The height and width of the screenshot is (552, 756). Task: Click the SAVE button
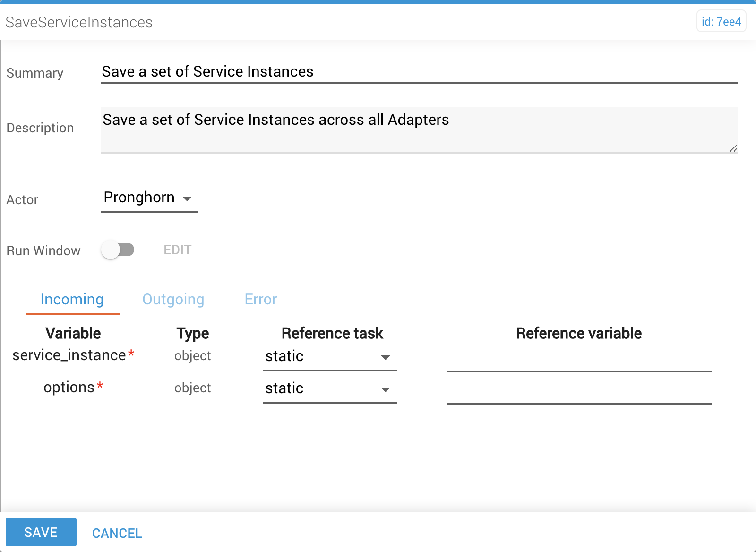click(41, 532)
